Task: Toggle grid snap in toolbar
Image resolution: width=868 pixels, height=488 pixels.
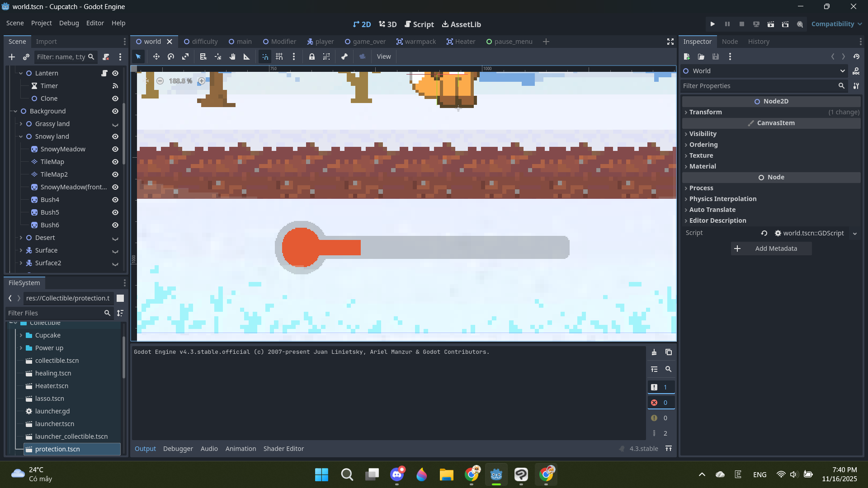Action: click(279, 56)
